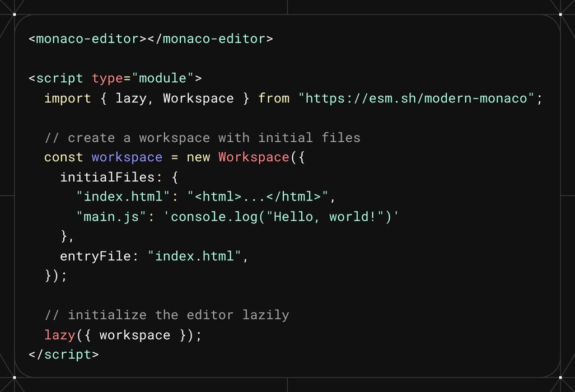
Task: Click the comment "initialize the editor lazily"
Action: click(167, 315)
